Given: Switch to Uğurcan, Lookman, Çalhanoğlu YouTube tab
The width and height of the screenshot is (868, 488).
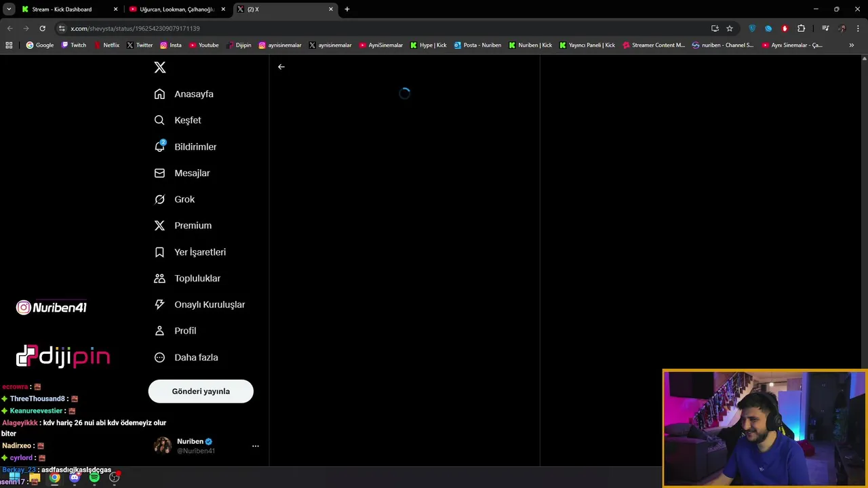Looking at the screenshot, I should coord(176,9).
